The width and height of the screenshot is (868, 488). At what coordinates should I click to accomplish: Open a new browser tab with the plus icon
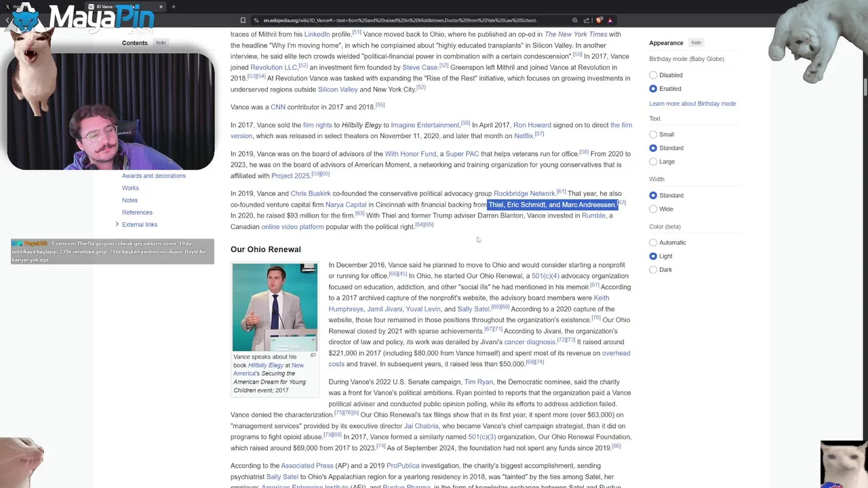coord(174,7)
